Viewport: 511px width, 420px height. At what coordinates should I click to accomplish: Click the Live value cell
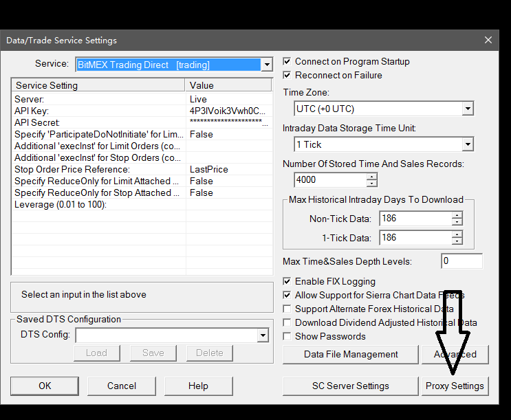[x=229, y=99]
